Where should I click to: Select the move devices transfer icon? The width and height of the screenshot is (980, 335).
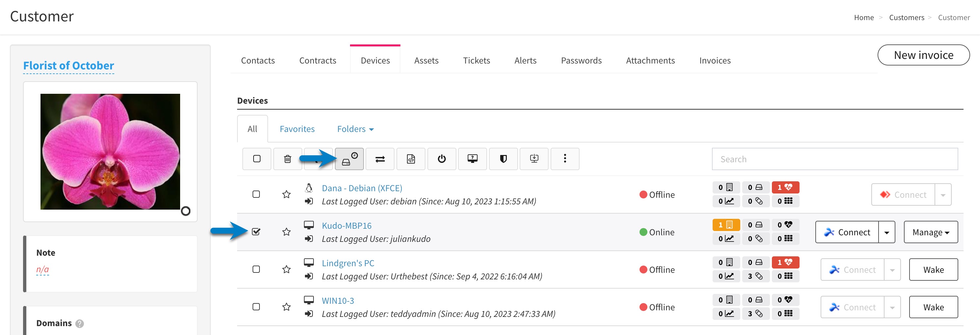[x=380, y=159]
